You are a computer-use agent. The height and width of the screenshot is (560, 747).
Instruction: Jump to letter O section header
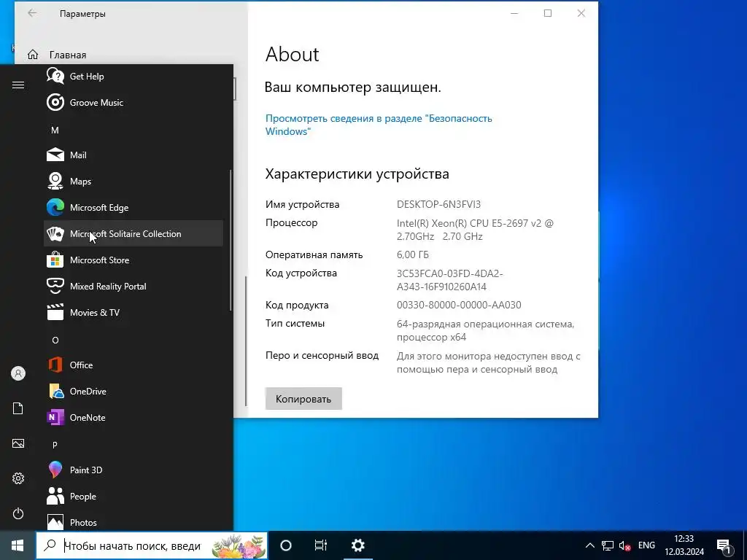click(55, 340)
